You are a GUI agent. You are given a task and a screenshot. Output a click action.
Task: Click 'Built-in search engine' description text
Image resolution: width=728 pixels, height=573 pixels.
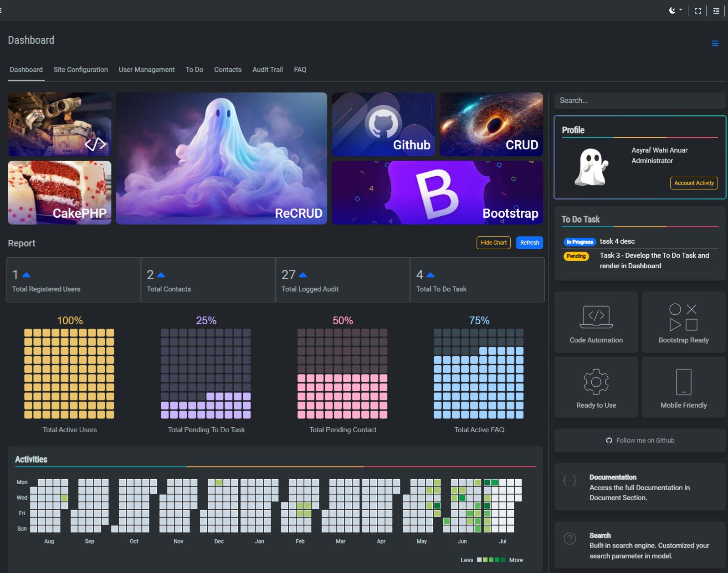[x=649, y=551]
